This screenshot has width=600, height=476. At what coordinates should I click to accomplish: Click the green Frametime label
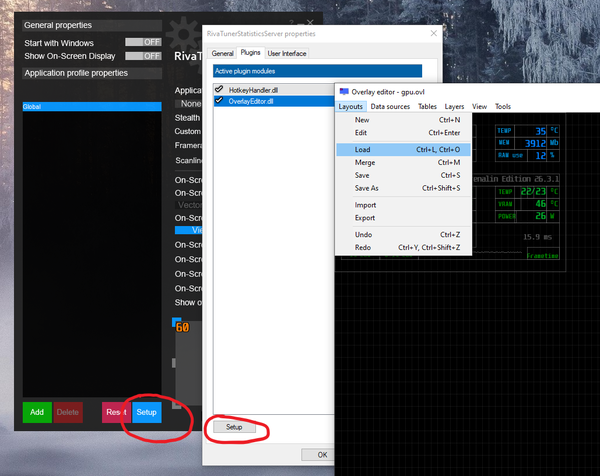click(542, 256)
